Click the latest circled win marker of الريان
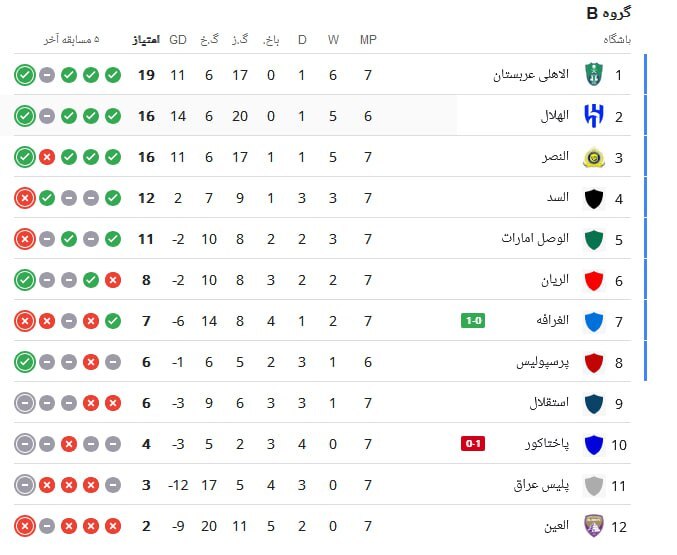The height and width of the screenshot is (555, 677). click(25, 280)
